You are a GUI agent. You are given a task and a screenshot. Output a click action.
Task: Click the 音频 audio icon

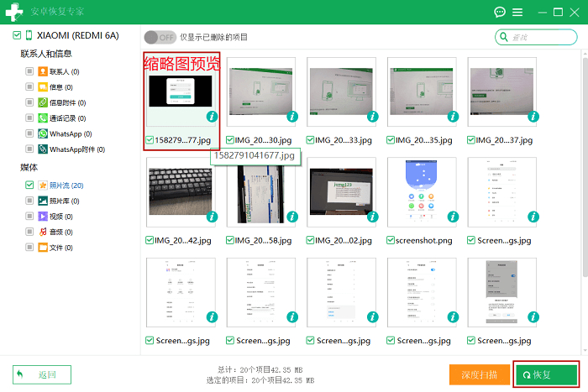pyautogui.click(x=43, y=232)
